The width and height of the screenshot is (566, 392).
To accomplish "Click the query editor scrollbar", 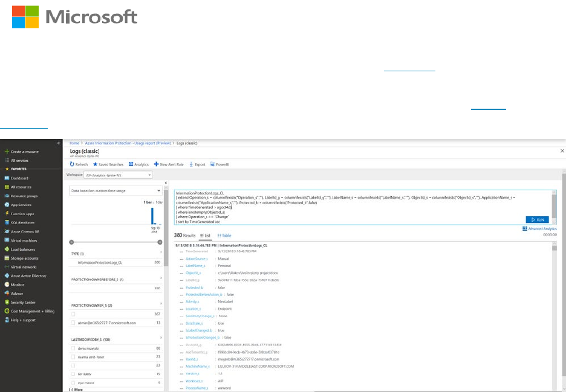I will [554, 207].
